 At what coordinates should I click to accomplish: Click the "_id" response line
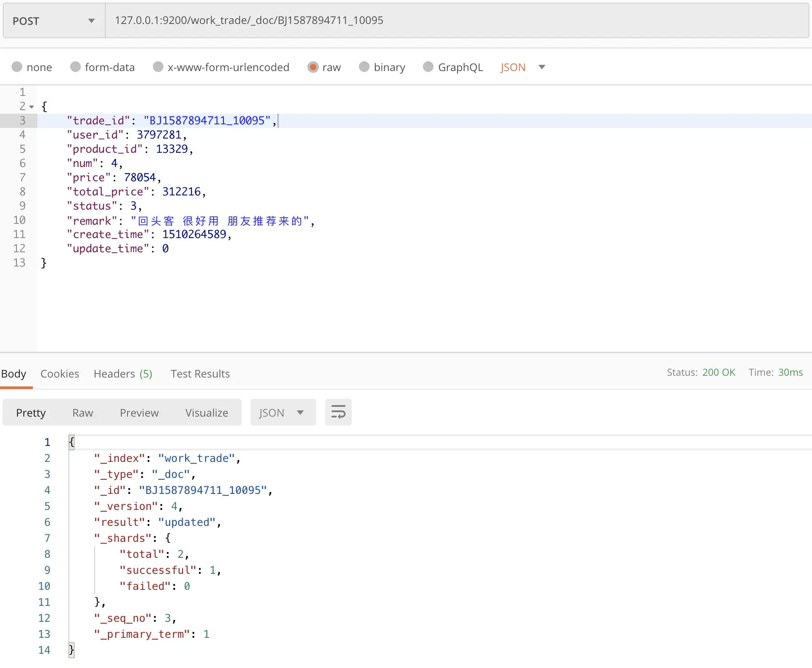(x=183, y=490)
